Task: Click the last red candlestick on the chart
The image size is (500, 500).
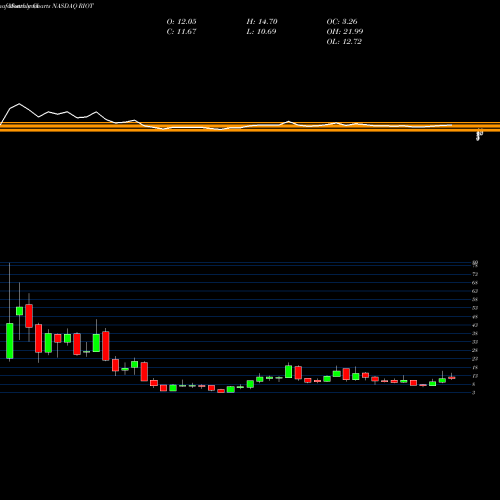Action: (x=452, y=377)
